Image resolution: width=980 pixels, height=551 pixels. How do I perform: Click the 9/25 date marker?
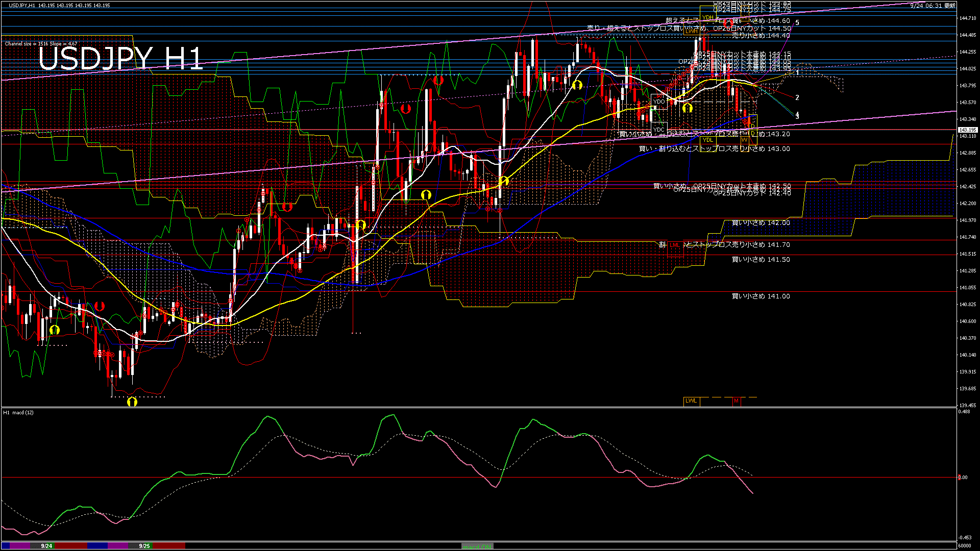click(144, 546)
